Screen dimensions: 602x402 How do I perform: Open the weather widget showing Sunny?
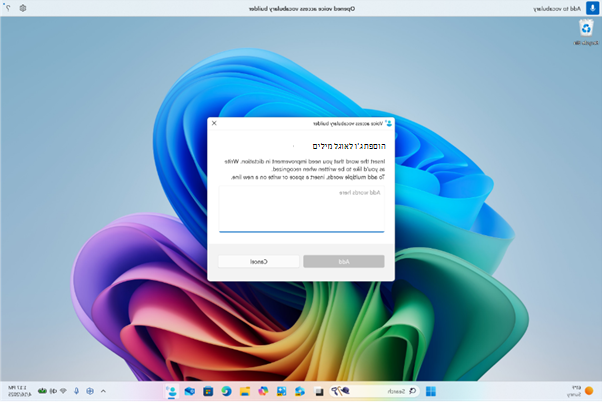coord(580,391)
